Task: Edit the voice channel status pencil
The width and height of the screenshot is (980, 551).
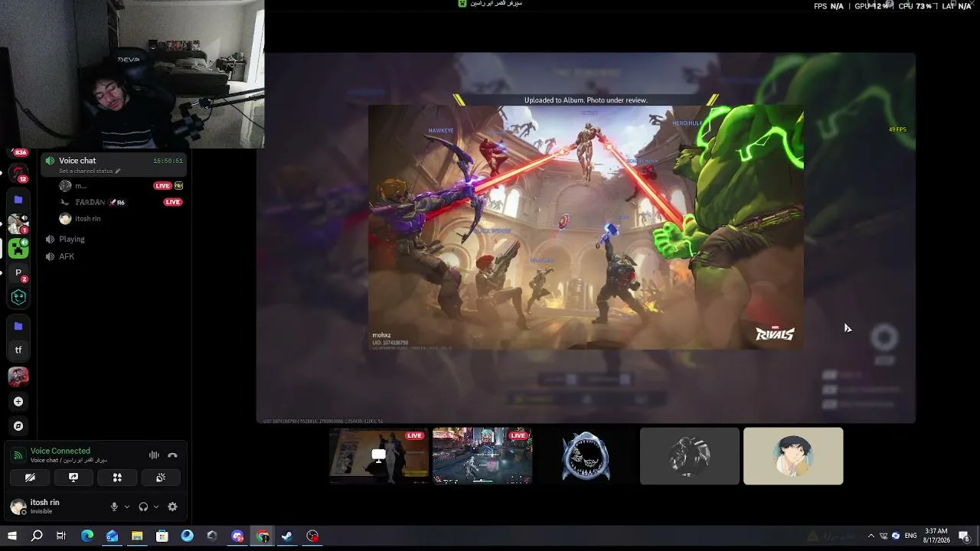Action: point(118,171)
